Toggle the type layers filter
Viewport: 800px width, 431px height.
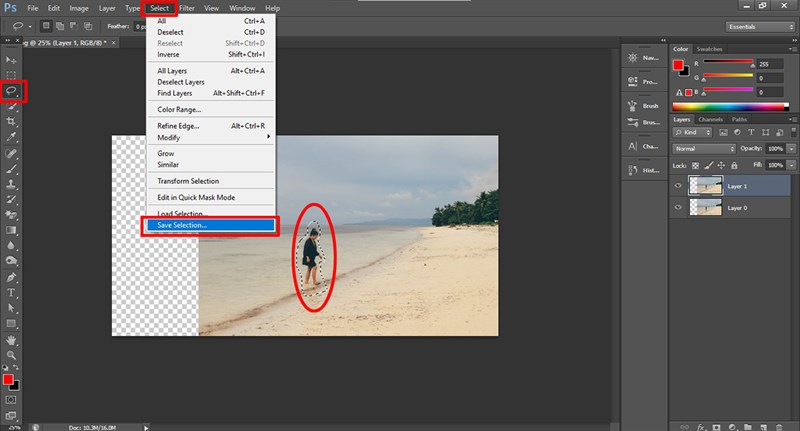point(751,132)
